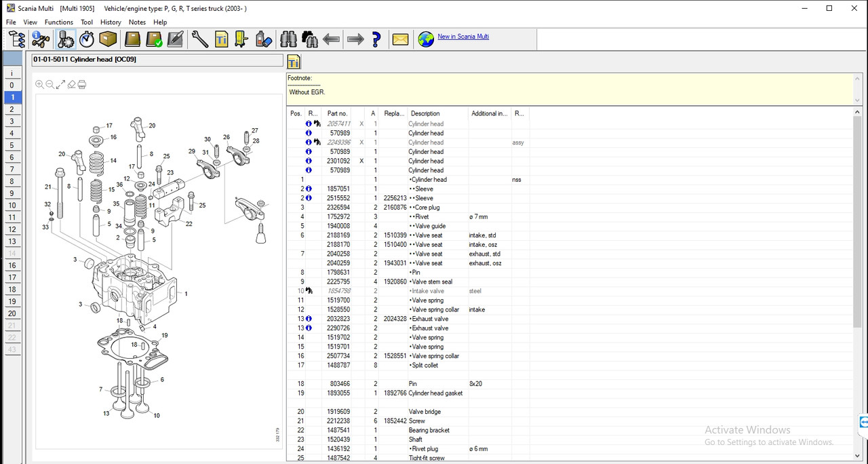Image resolution: width=868 pixels, height=464 pixels.
Task: Click the 01-01-5011 Cylinder head title field
Action: click(x=157, y=60)
